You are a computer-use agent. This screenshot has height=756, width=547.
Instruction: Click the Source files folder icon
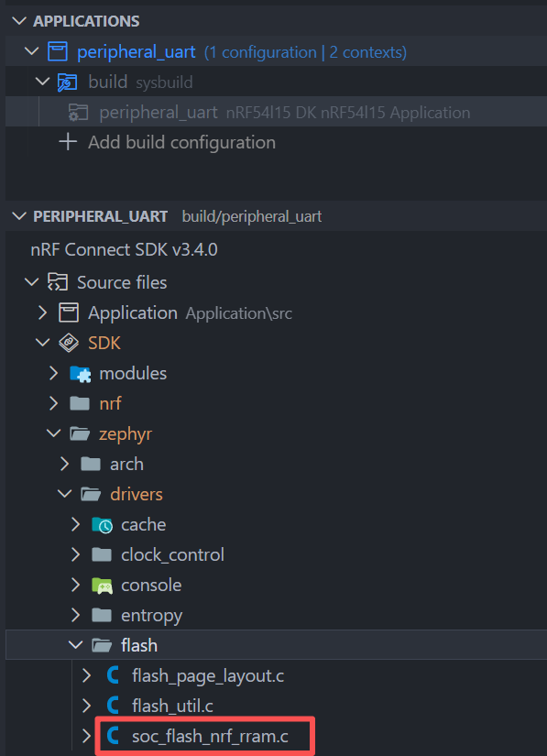(x=58, y=282)
